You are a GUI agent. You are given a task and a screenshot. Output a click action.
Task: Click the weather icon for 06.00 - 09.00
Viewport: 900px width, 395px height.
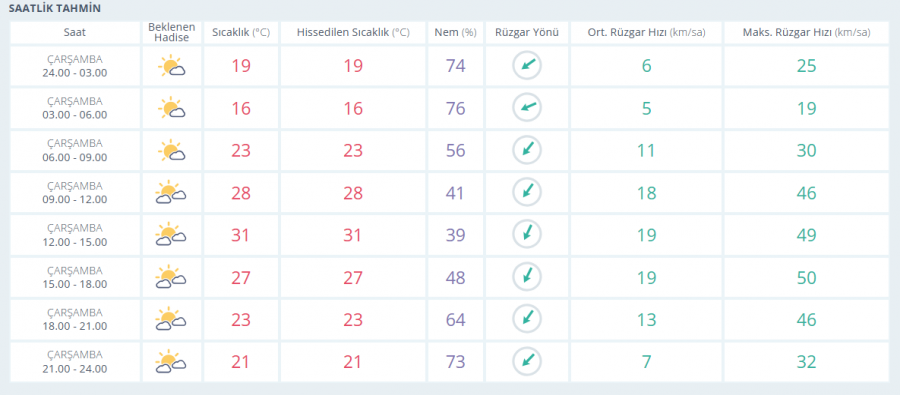(x=172, y=150)
